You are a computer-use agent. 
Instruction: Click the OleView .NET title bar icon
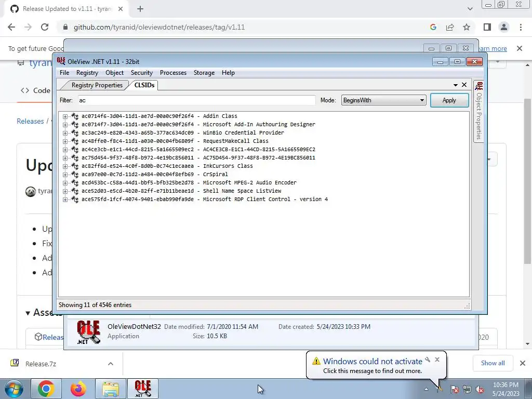(x=61, y=61)
